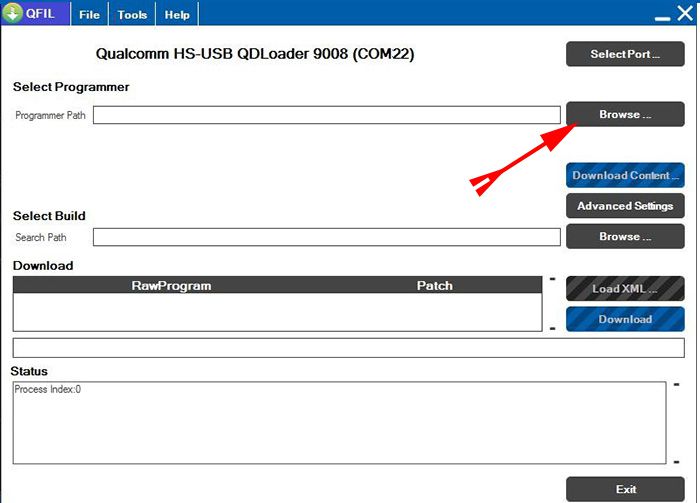Click the Load XML button

pyautogui.click(x=625, y=289)
